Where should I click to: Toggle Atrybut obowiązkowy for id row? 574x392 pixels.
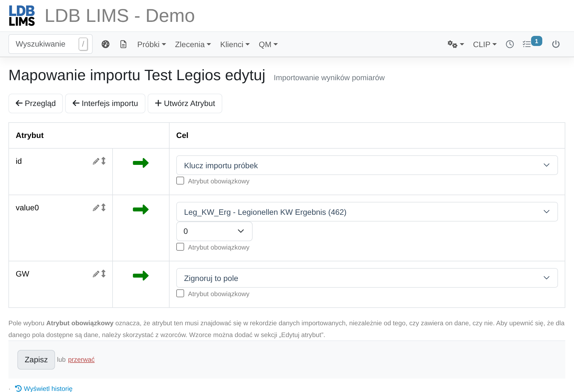(x=180, y=181)
